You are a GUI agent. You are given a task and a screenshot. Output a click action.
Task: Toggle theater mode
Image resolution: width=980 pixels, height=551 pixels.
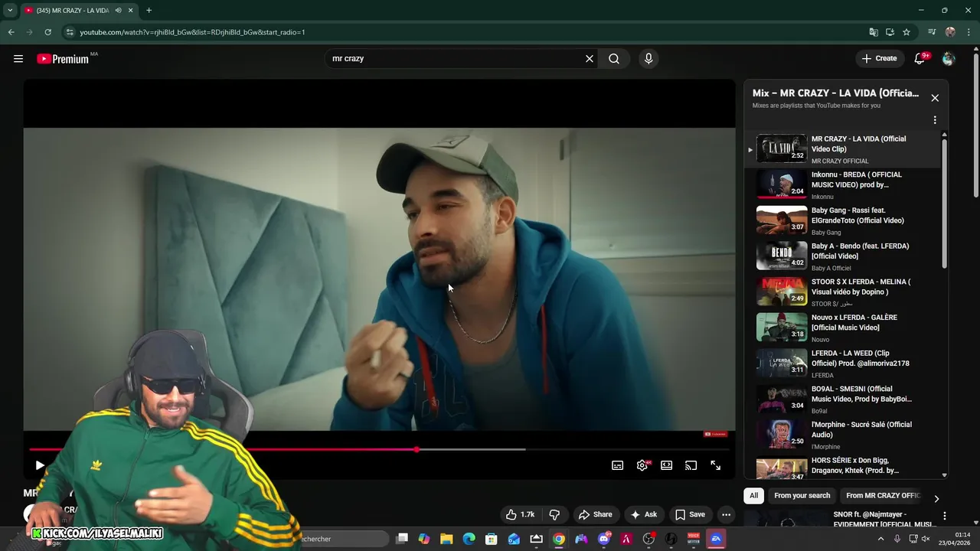click(x=667, y=465)
